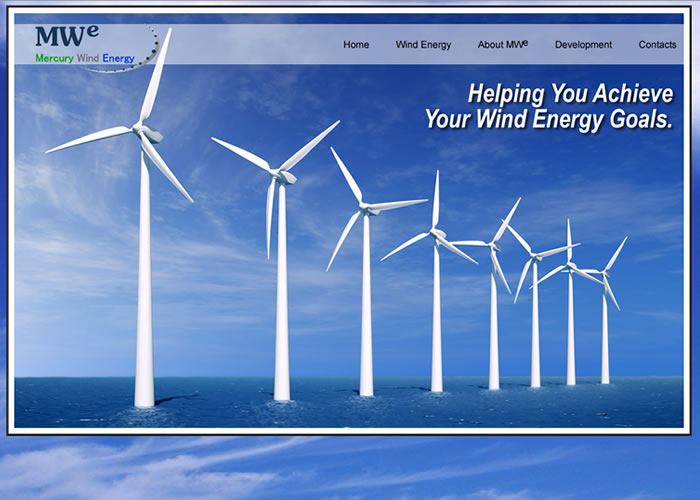Click the ocean water beneath the turbines
Image resolution: width=700 pixels, height=500 pixels.
click(x=330, y=408)
